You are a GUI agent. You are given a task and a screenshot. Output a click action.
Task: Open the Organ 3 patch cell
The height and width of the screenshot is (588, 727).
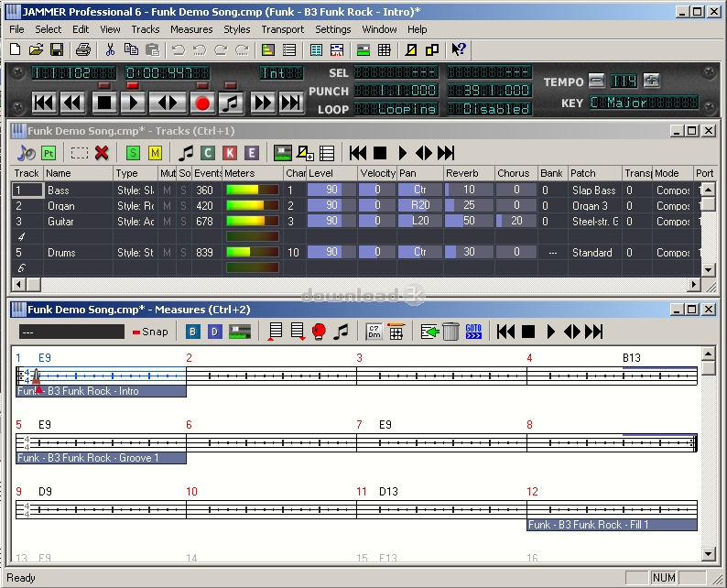click(x=594, y=206)
